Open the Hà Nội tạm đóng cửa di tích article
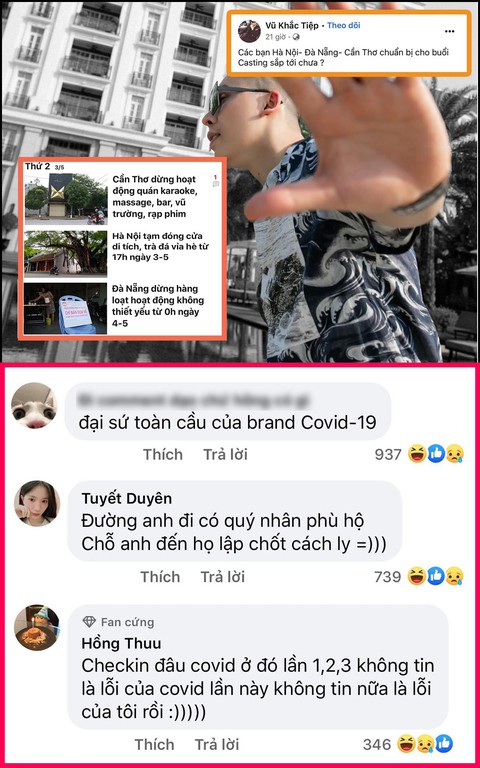Screen dimensions: 480x768 tap(122, 252)
